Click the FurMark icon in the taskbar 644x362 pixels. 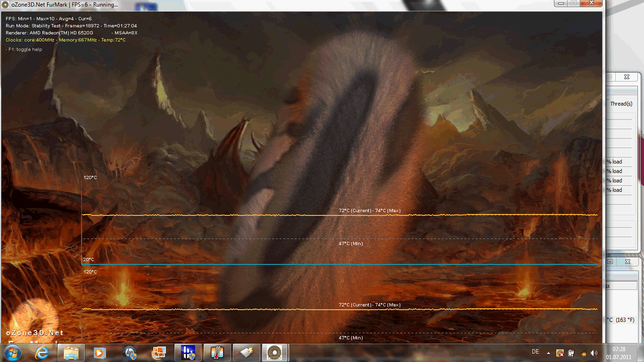(x=275, y=353)
